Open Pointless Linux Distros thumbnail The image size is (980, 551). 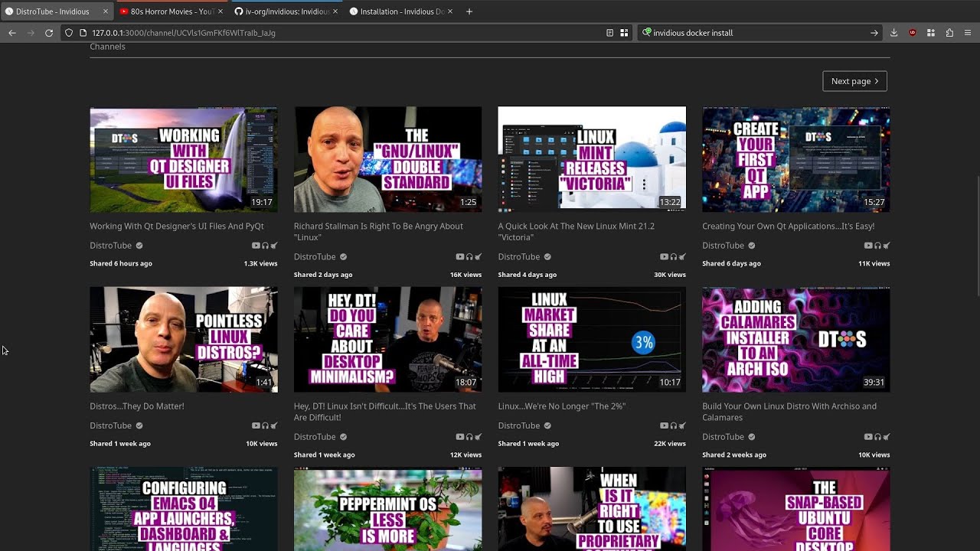(x=184, y=340)
